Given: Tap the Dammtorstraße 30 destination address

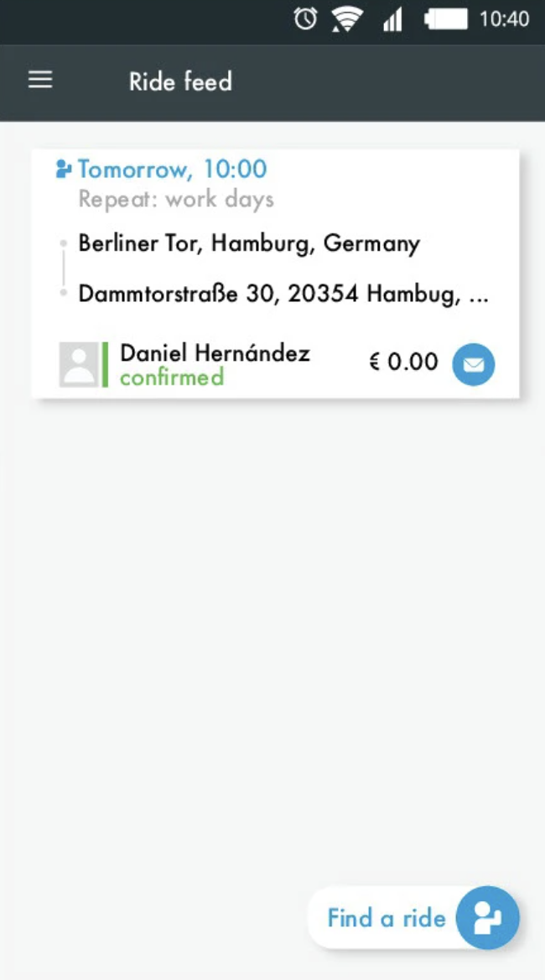Looking at the screenshot, I should [x=283, y=295].
